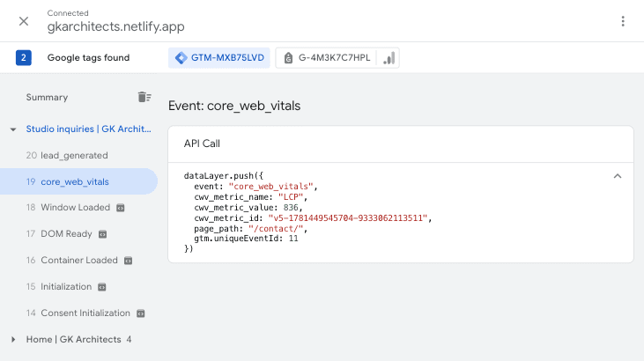Image resolution: width=644 pixels, height=361 pixels.
Task: Collapse the Studio inquiries page group arrow
Action: point(13,129)
